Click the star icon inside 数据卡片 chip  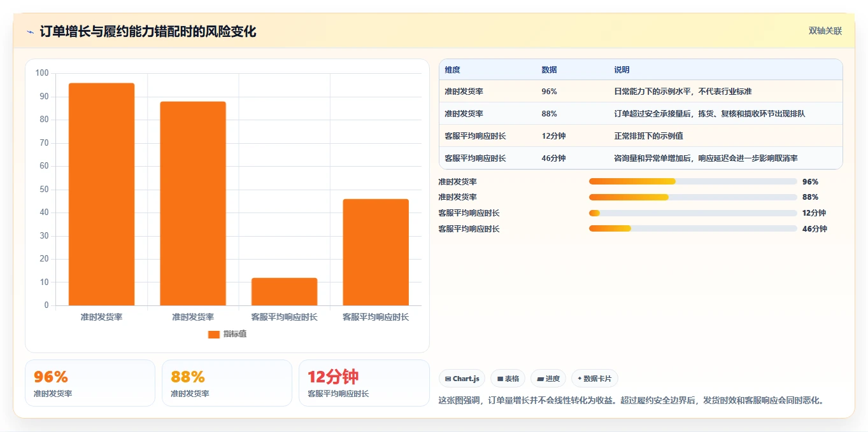(580, 379)
